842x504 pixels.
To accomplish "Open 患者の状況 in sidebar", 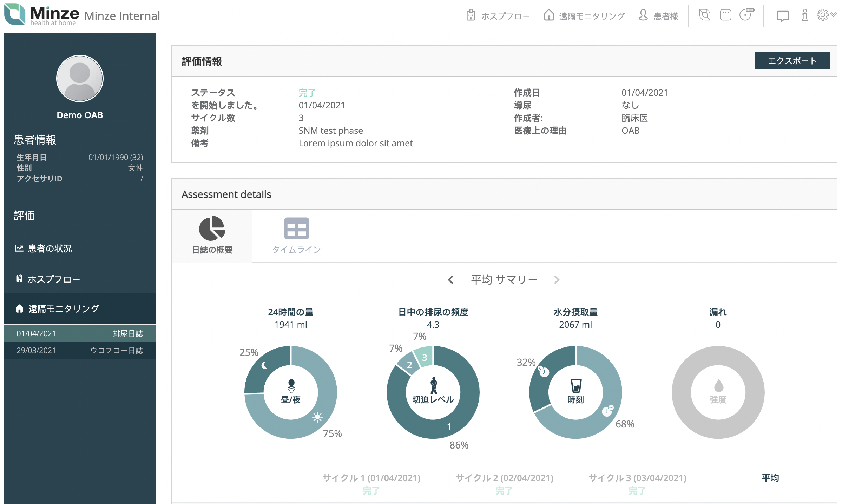I will (x=50, y=248).
